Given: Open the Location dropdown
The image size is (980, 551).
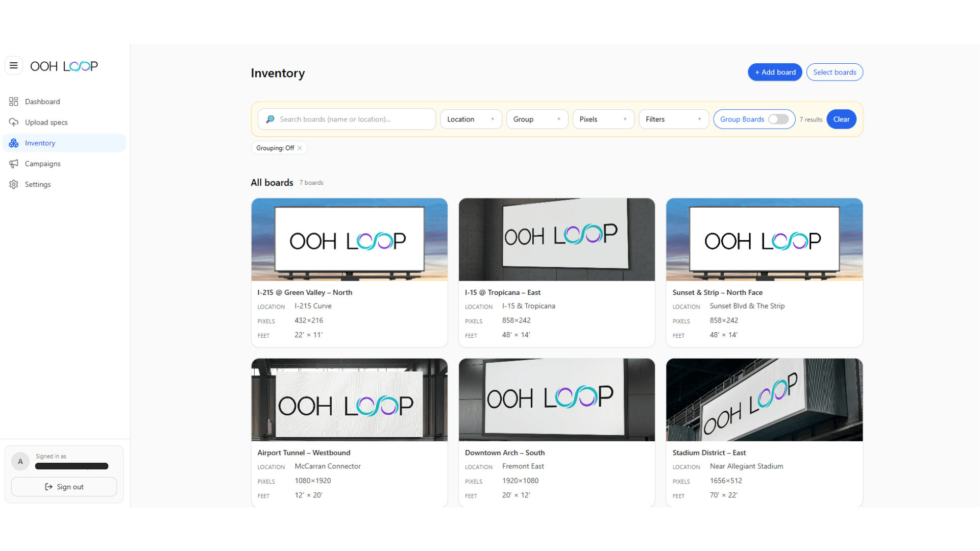Looking at the screenshot, I should pos(470,119).
